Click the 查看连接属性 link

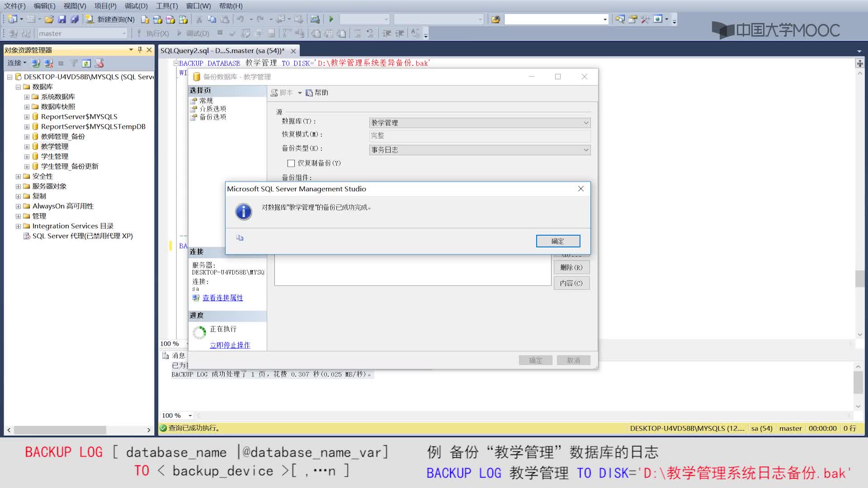click(x=222, y=298)
